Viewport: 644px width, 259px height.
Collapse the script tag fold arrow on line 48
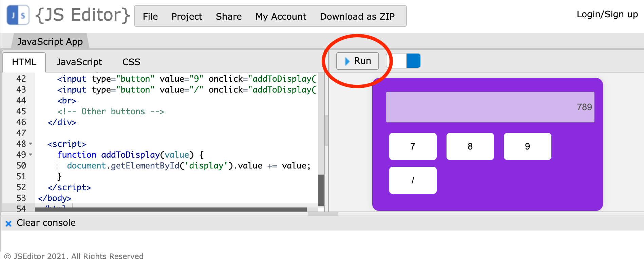pos(31,144)
